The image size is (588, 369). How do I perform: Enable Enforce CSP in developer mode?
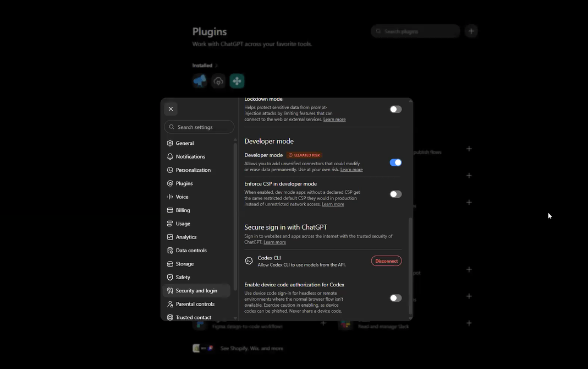[395, 194]
